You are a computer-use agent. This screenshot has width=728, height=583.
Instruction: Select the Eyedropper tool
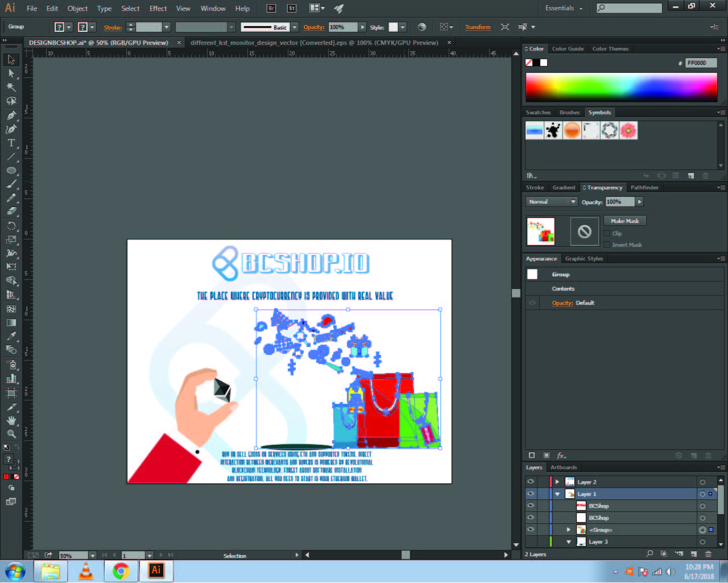pos(11,336)
